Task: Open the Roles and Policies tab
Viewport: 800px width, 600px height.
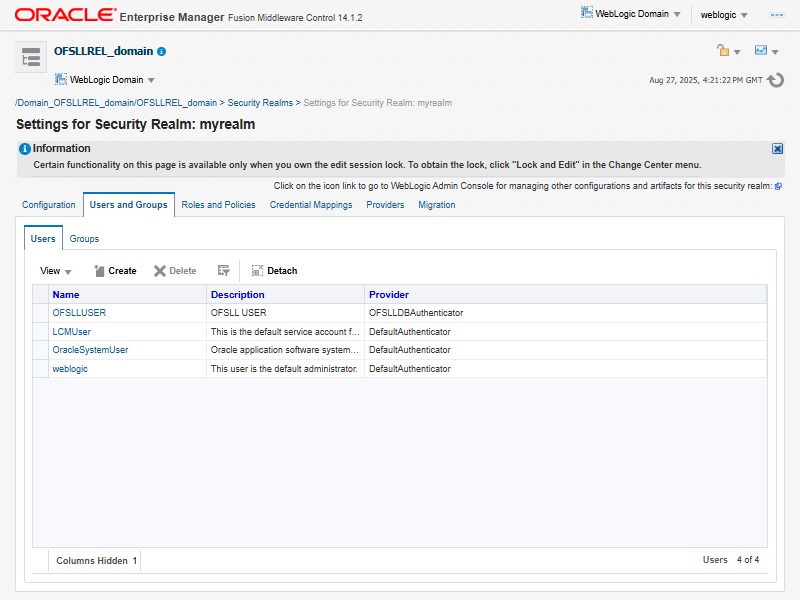Action: coord(218,205)
